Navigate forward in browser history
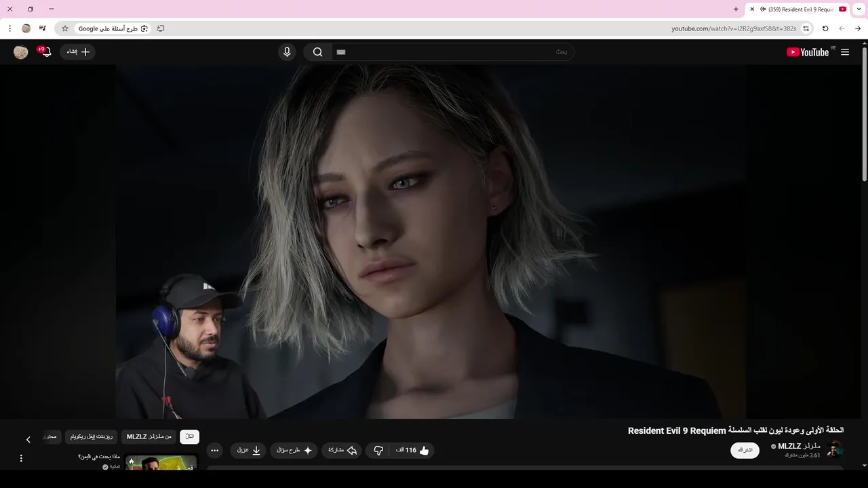Screen dimensions: 868x488 842,28
